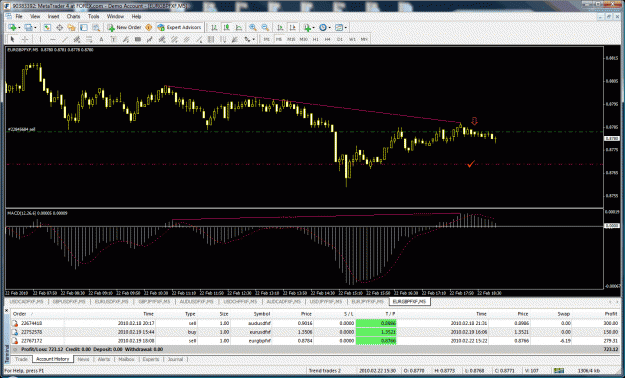The width and height of the screenshot is (625, 378).
Task: Open the Profiles toolbar icon
Action: point(28,28)
